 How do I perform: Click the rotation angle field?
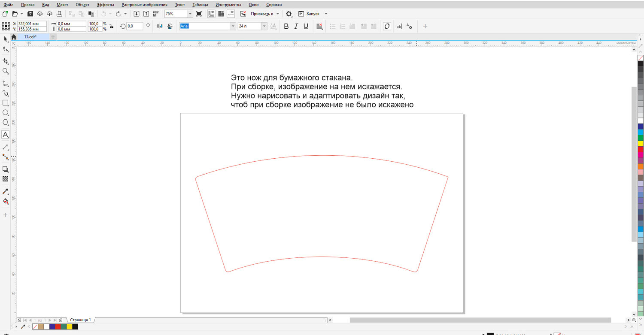coord(134,26)
